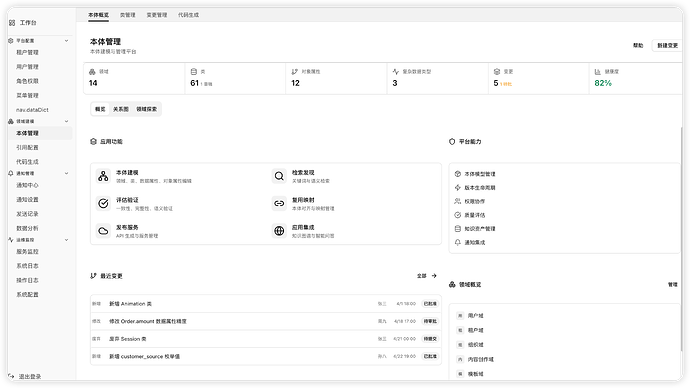
Task: Open 服务监控 in sidebar
Action: click(27, 252)
